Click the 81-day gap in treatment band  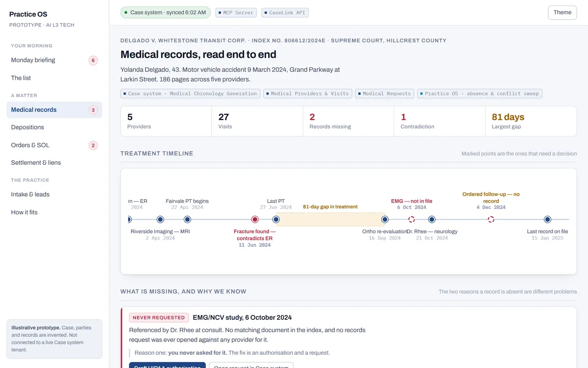pyautogui.click(x=330, y=219)
